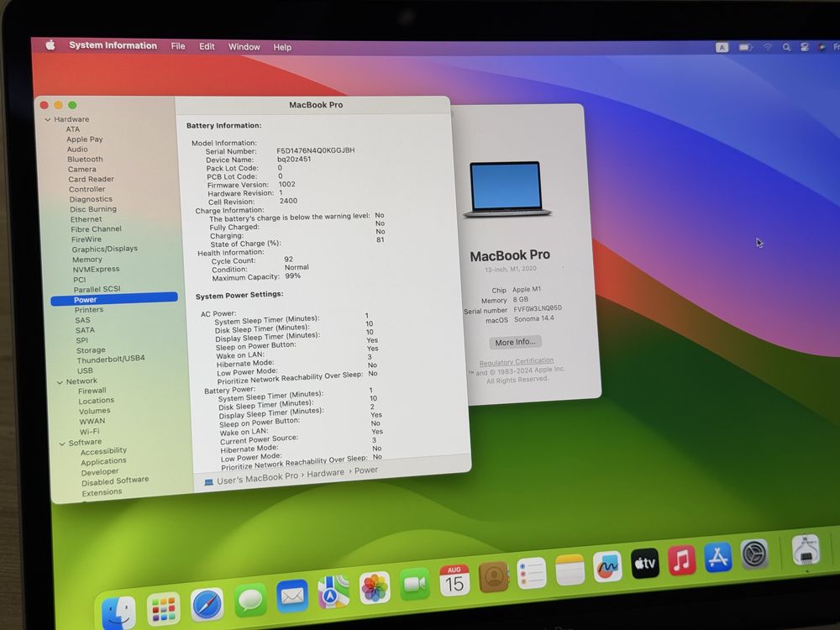Open Notes app in Dock

coord(570,570)
